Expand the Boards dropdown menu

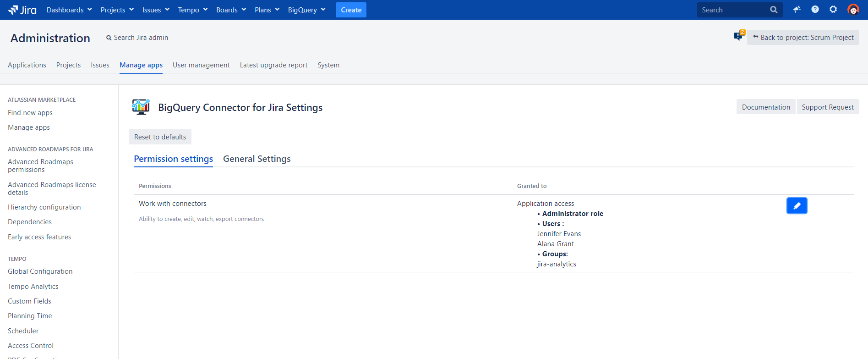point(231,10)
